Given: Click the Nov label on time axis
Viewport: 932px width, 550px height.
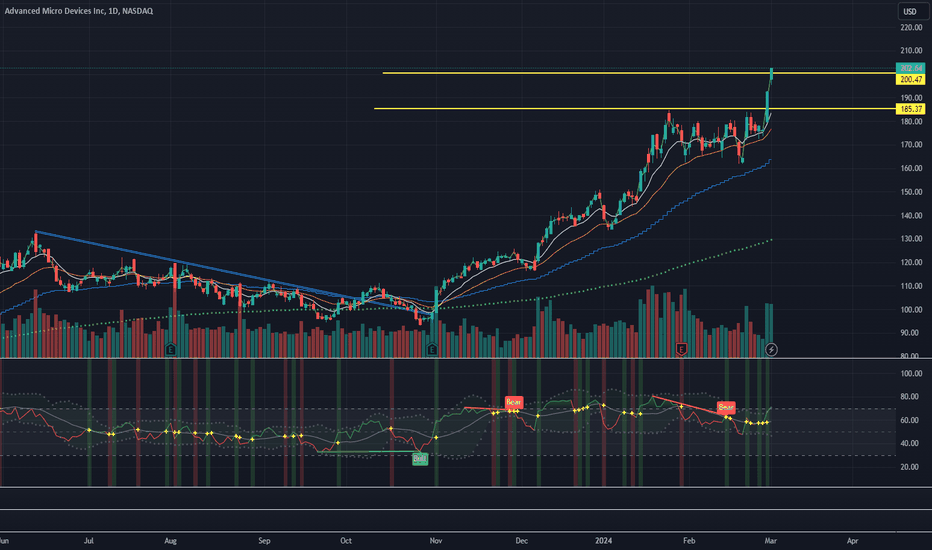Looking at the screenshot, I should pyautogui.click(x=436, y=541).
